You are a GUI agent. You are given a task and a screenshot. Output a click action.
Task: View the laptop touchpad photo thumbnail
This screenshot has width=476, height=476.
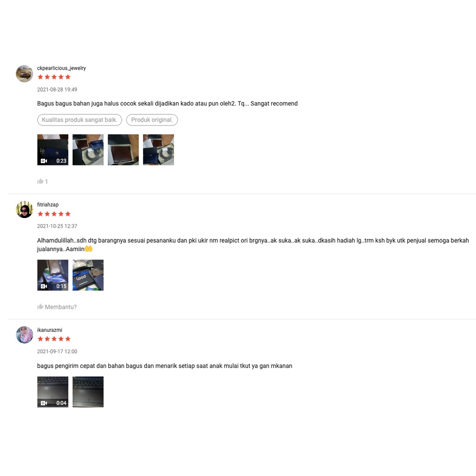tap(88, 392)
